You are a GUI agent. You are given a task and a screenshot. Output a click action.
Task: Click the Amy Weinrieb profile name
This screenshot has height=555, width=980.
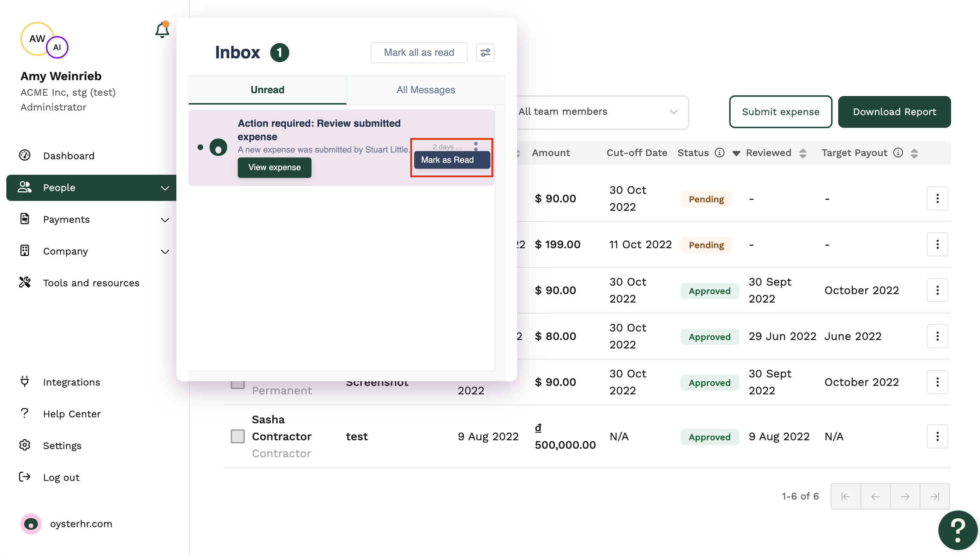click(61, 76)
